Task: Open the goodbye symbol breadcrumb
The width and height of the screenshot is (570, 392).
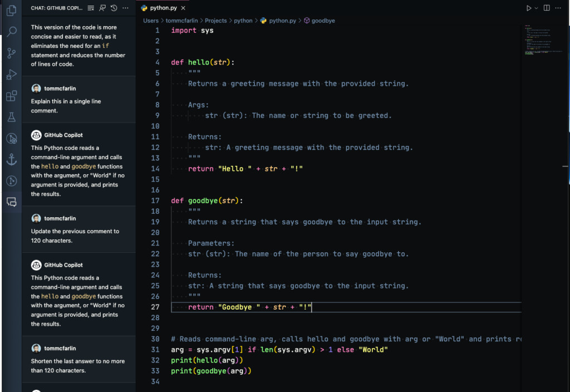Action: click(323, 21)
